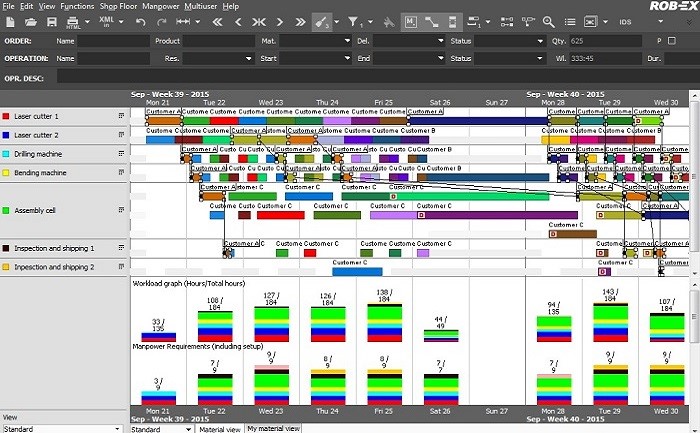The height and width of the screenshot is (433, 700).
Task: Click the row layout icon
Action: coord(474,21)
